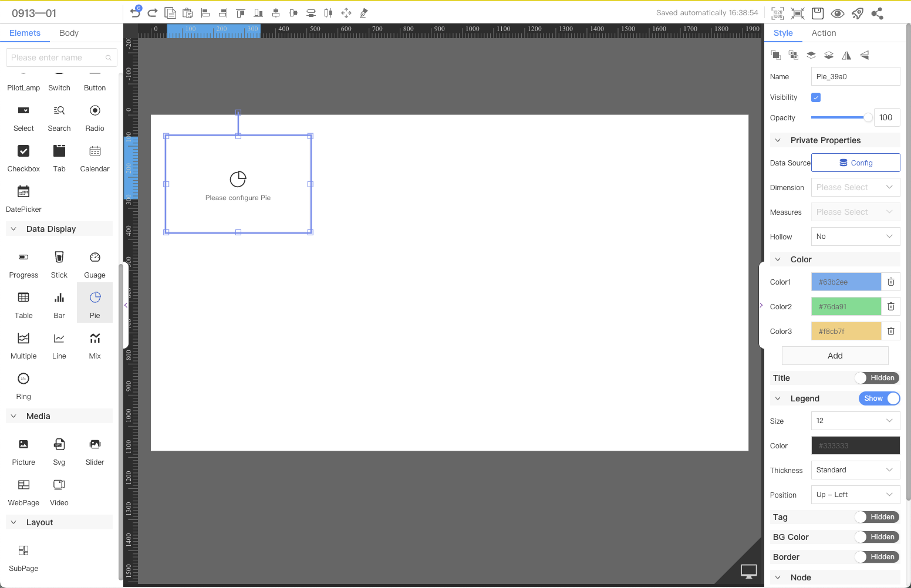
Task: Switch to the Body tab
Action: 69,33
